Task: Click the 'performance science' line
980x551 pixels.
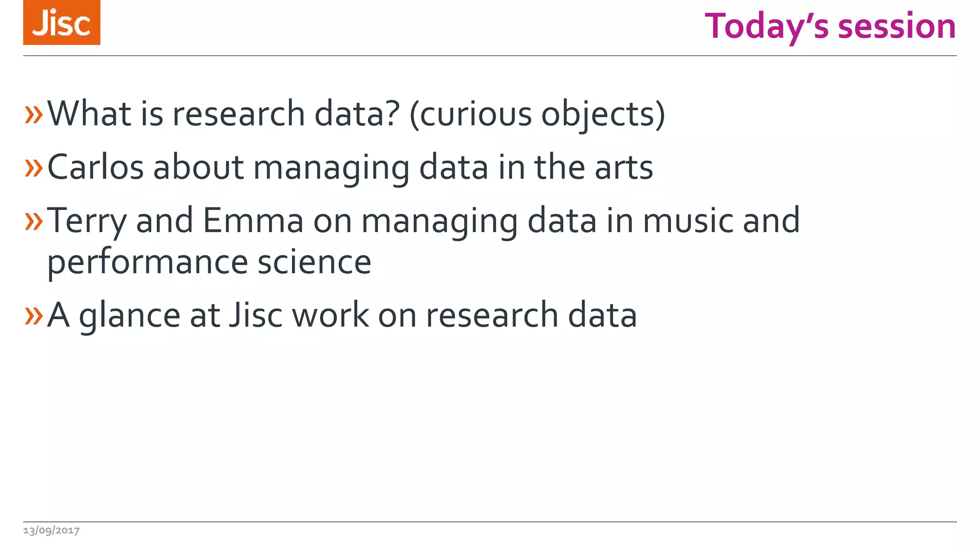Action: 209,262
